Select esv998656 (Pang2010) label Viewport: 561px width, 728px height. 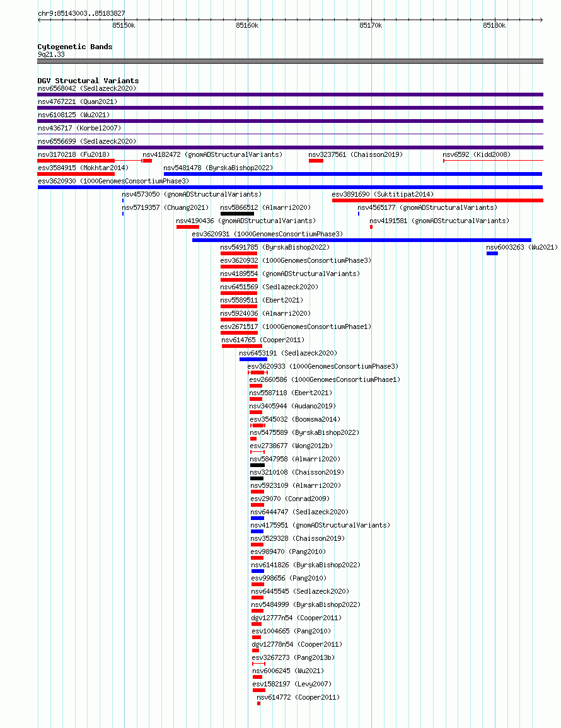coord(289,578)
